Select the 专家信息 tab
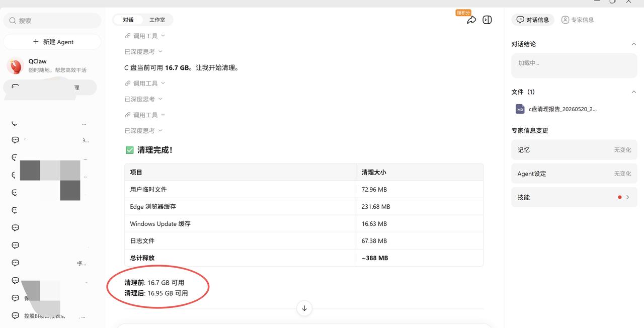Viewport: 644px width, 328px height. pos(578,20)
